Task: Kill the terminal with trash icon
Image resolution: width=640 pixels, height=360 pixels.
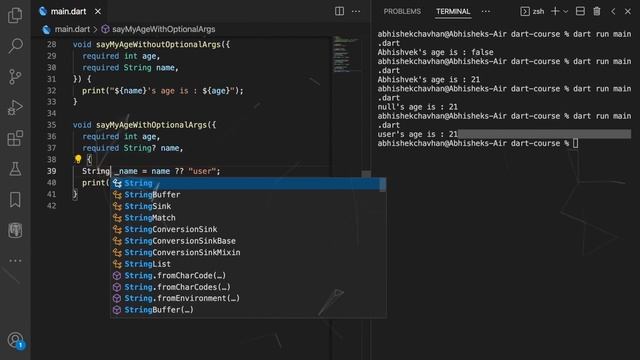Action: pyautogui.click(x=597, y=11)
